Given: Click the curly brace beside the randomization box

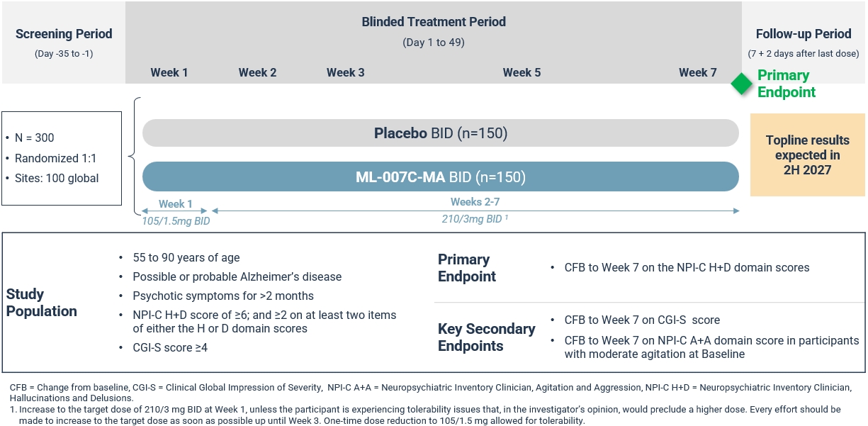Looking at the screenshot, I should [135, 156].
